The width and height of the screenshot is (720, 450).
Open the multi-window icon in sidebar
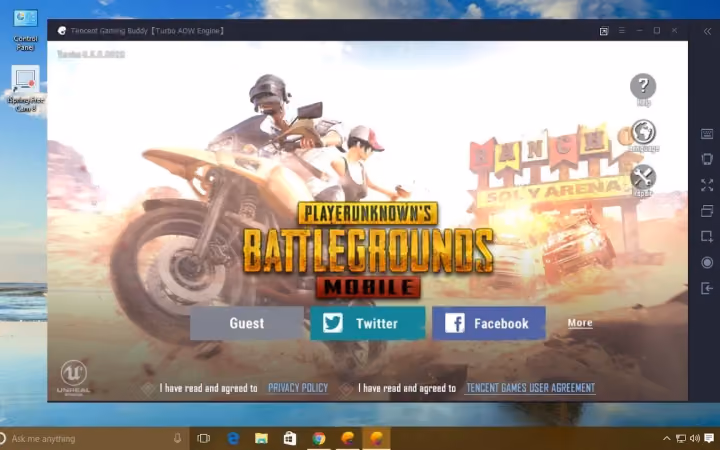707,211
